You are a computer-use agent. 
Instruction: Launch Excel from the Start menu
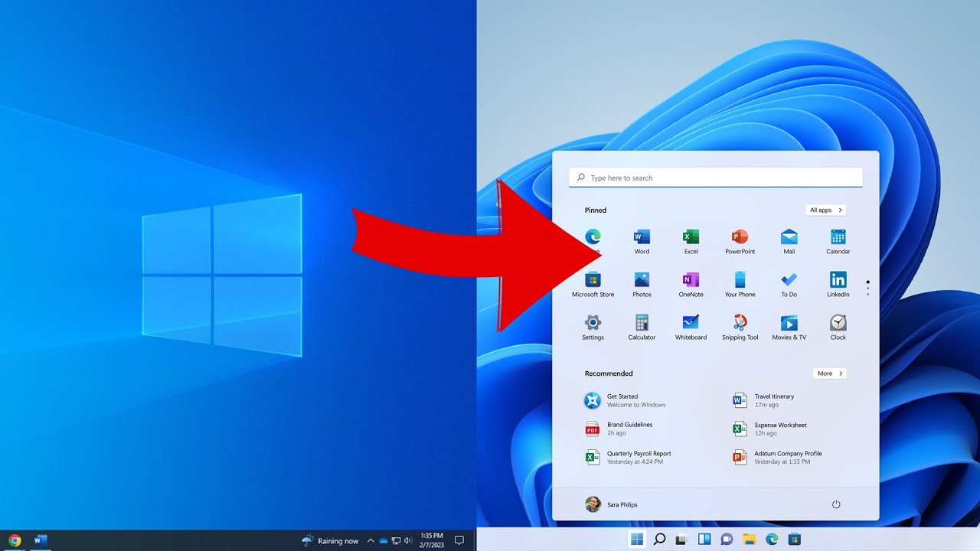pos(691,241)
